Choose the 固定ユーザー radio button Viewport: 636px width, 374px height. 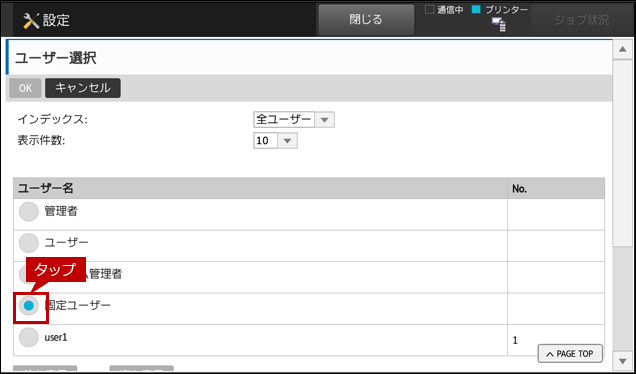click(28, 306)
